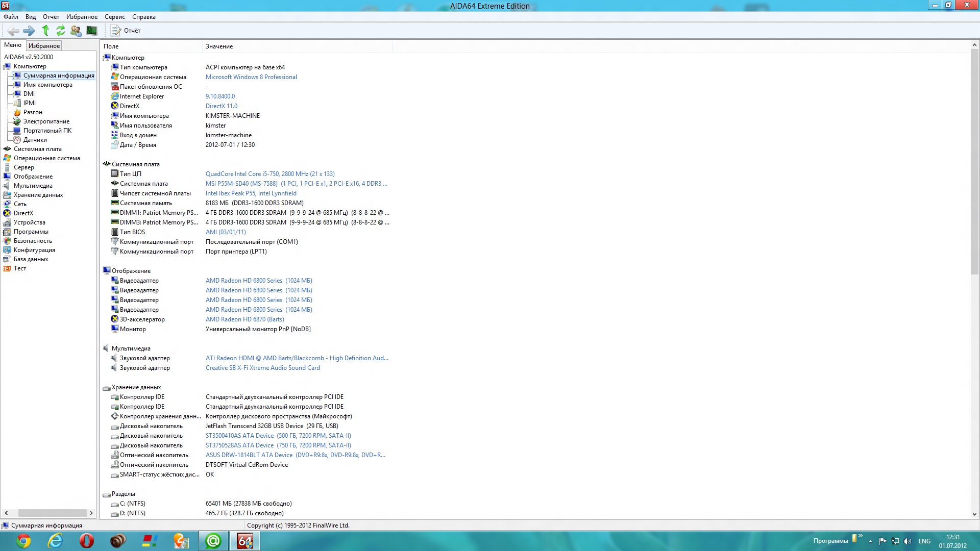Open the Сервис menu
The image size is (980, 551).
tap(115, 17)
